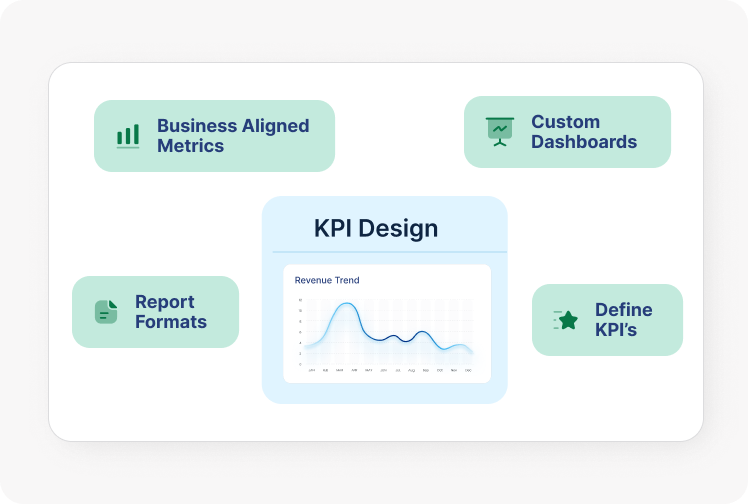Click the presentation board icon for Custom Dashboards
This screenshot has width=748, height=504.
pyautogui.click(x=499, y=132)
